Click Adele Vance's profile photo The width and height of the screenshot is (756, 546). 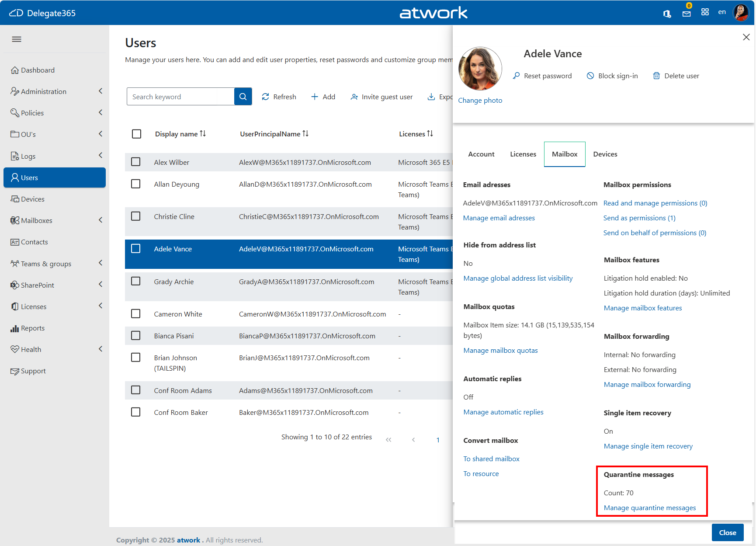point(480,69)
